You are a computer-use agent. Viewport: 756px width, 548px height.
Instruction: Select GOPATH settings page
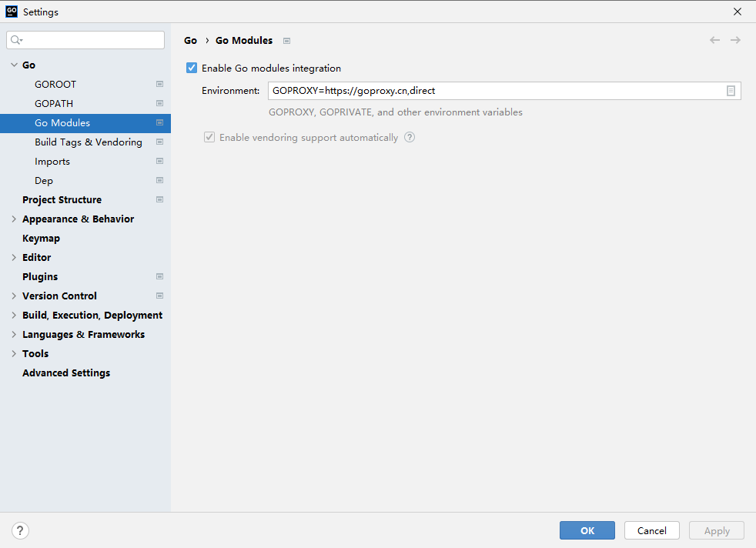tap(85, 104)
